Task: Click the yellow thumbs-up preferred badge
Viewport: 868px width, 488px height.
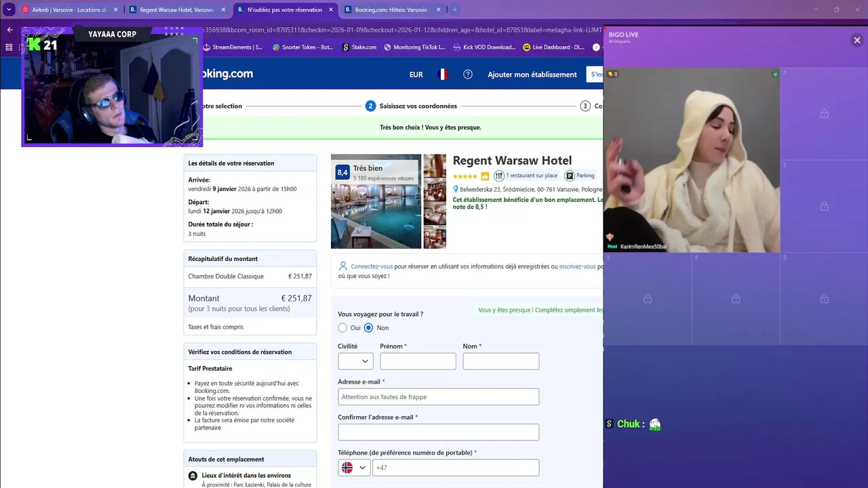Action: pos(485,176)
